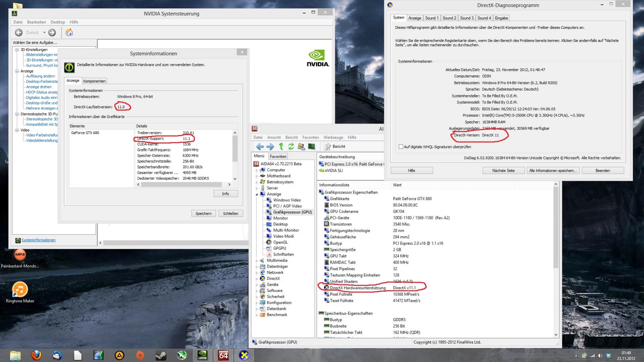
Task: Open AIDA64 users toolbar icon
Action: [x=301, y=147]
